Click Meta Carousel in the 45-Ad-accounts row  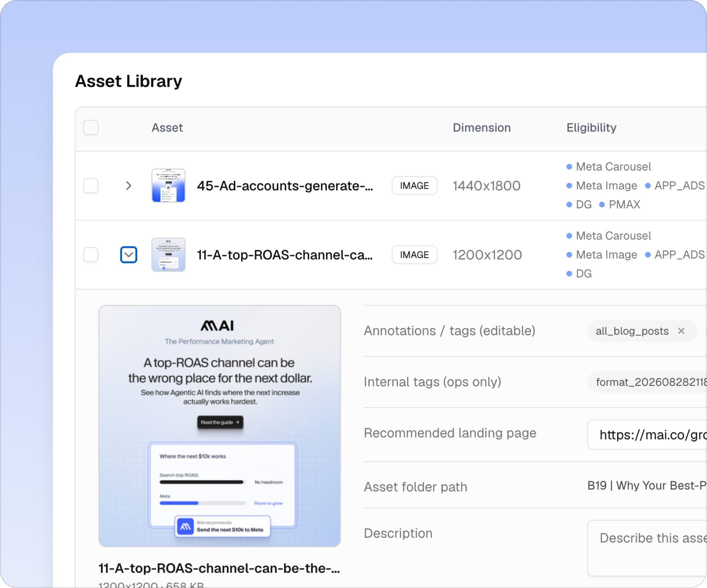(614, 167)
